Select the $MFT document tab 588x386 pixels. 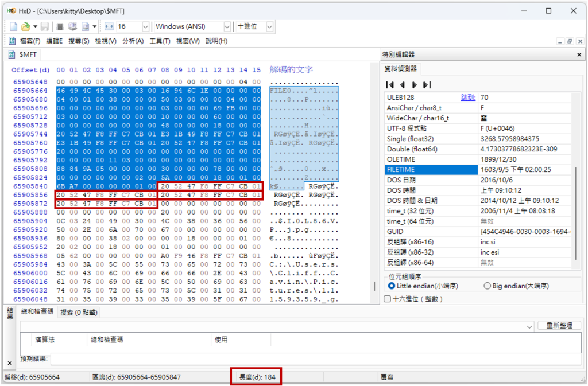[x=23, y=54]
